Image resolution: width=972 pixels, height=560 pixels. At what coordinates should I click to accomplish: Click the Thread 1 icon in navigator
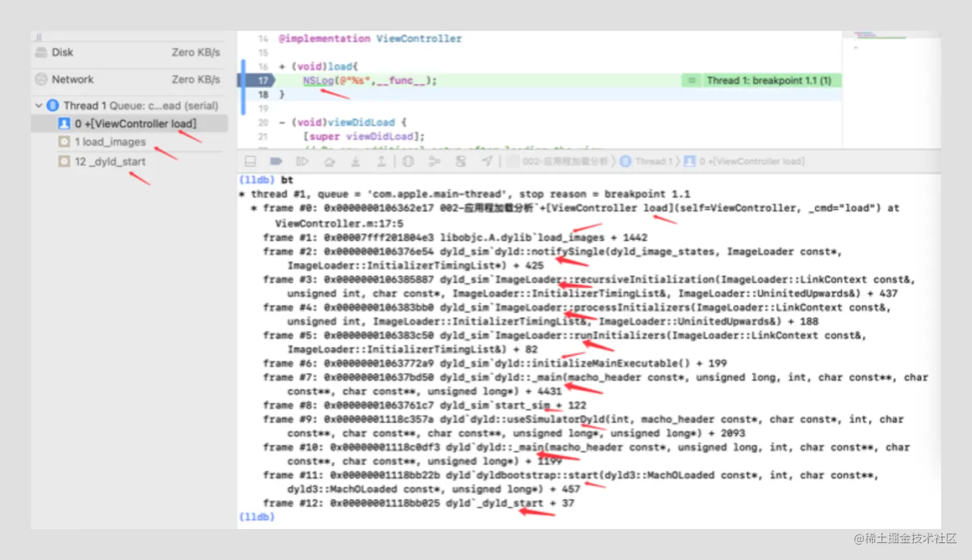point(53,105)
